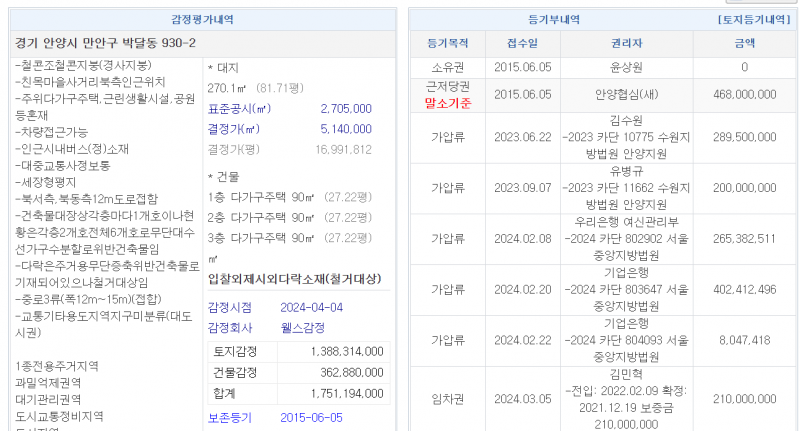Screen dimensions: 800x431
Task: Select the 2023.09.07 유병규 seizure entry
Action: (x=625, y=187)
